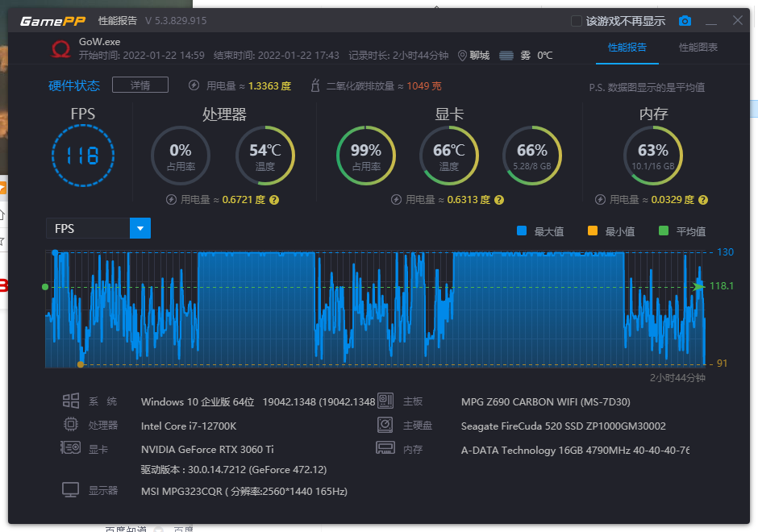Click the 1.3363 度 total power value
Viewport: 758px width, 532px height.
coord(270,86)
